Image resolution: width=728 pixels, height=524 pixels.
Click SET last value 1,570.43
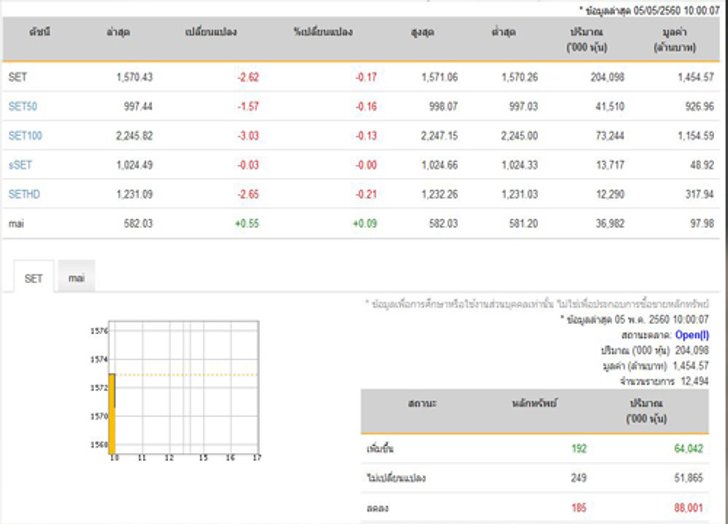(x=134, y=77)
